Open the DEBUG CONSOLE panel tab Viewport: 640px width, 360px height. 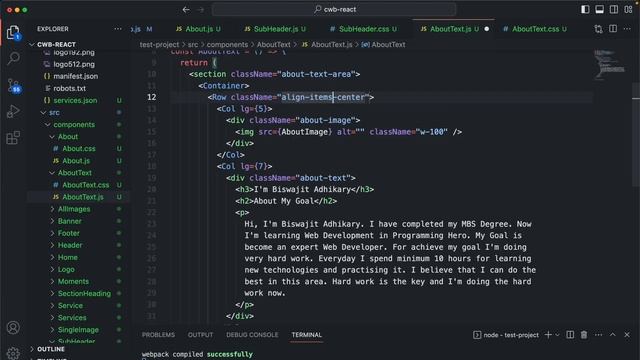click(x=252, y=335)
